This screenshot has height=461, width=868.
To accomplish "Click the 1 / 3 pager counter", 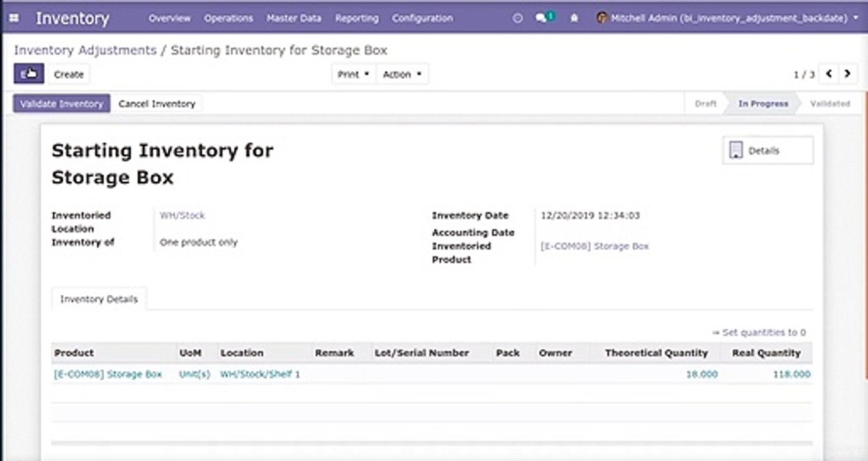I will tap(804, 74).
